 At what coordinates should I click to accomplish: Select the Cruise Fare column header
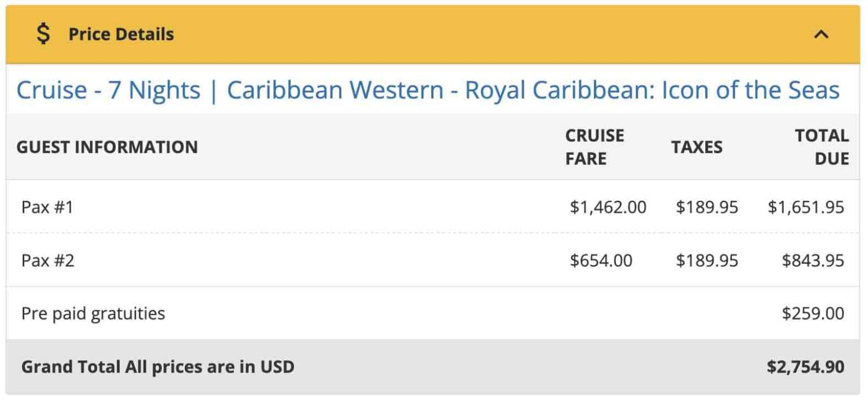pyautogui.click(x=594, y=147)
